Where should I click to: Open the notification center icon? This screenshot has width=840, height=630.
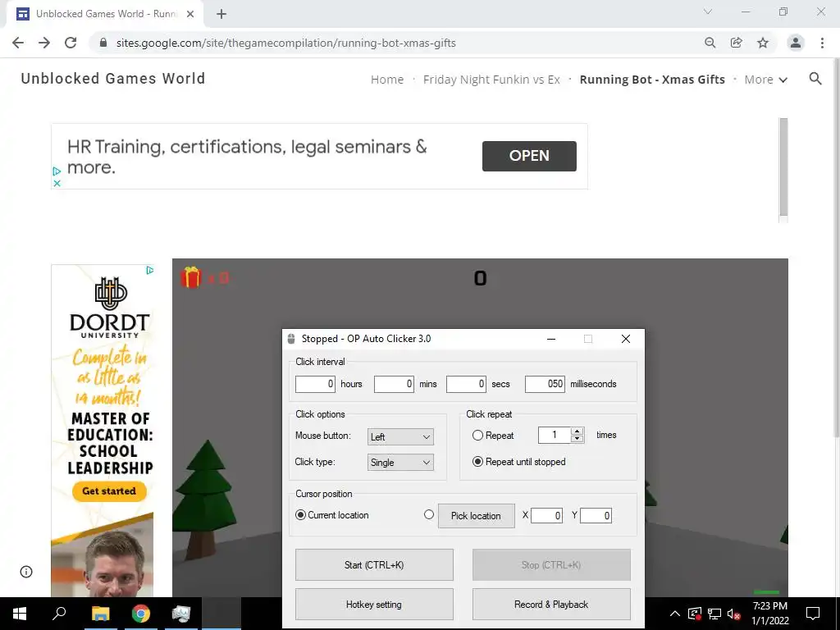coord(813,614)
